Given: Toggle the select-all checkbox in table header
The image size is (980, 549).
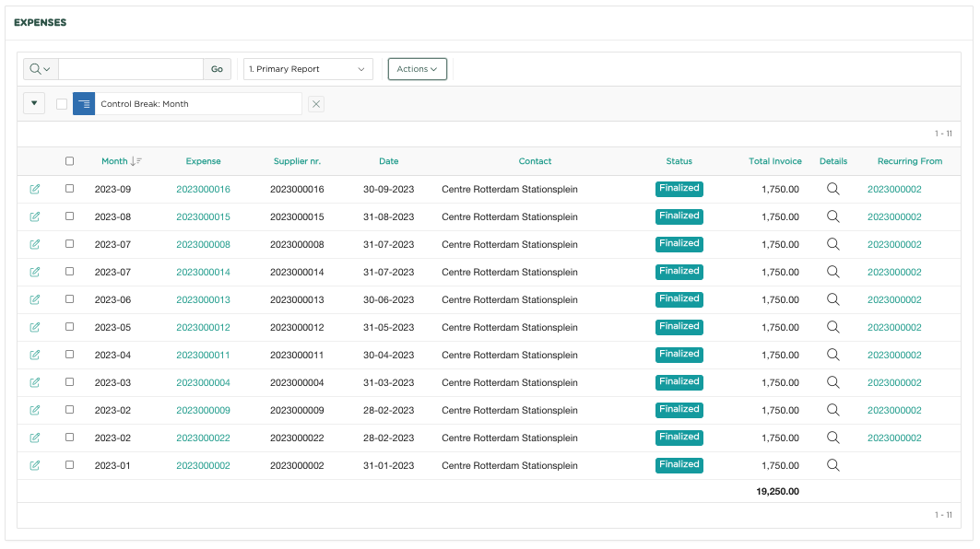Looking at the screenshot, I should point(69,161).
